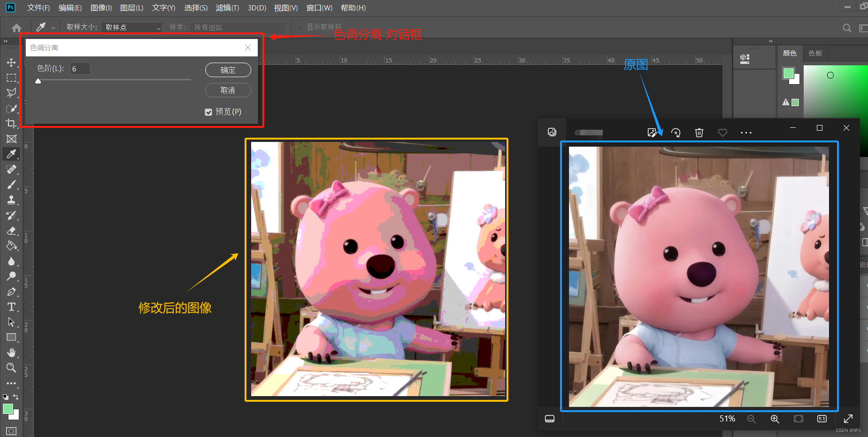This screenshot has height=437, width=868.
Task: Zoom out in Photos viewer
Action: [x=751, y=419]
